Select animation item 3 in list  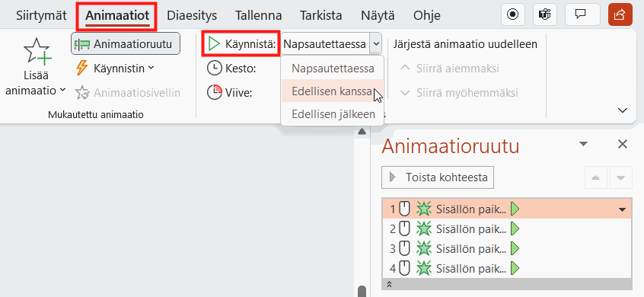(507, 249)
